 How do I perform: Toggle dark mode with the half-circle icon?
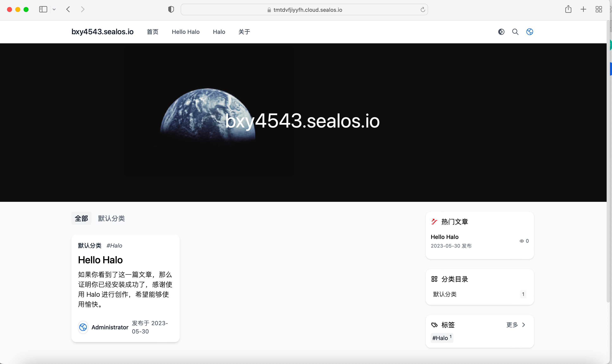pyautogui.click(x=501, y=32)
